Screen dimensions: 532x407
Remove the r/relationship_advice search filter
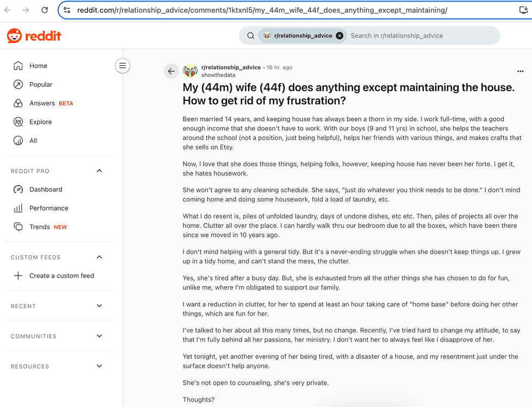pyautogui.click(x=339, y=36)
